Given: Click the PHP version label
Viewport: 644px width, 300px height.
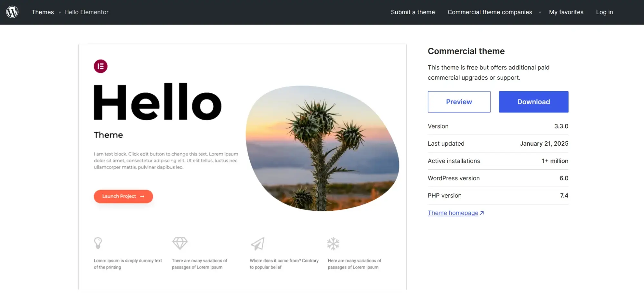Looking at the screenshot, I should (445, 196).
